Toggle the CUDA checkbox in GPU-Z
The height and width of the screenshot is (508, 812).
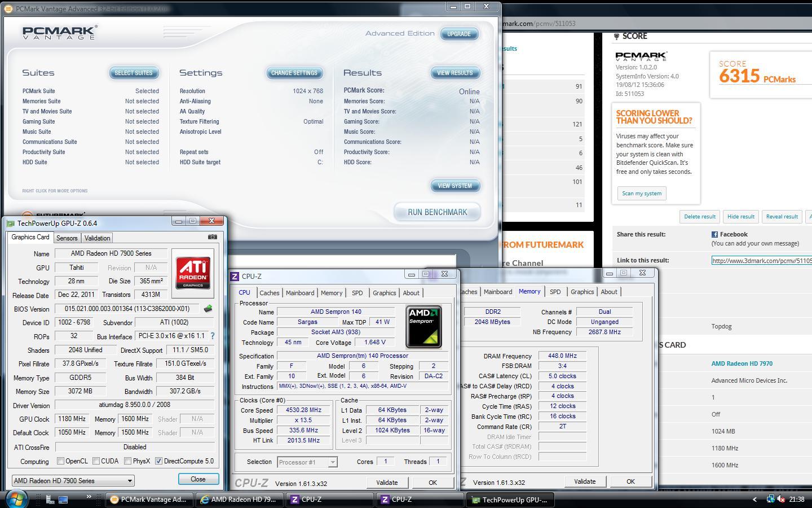[96, 461]
